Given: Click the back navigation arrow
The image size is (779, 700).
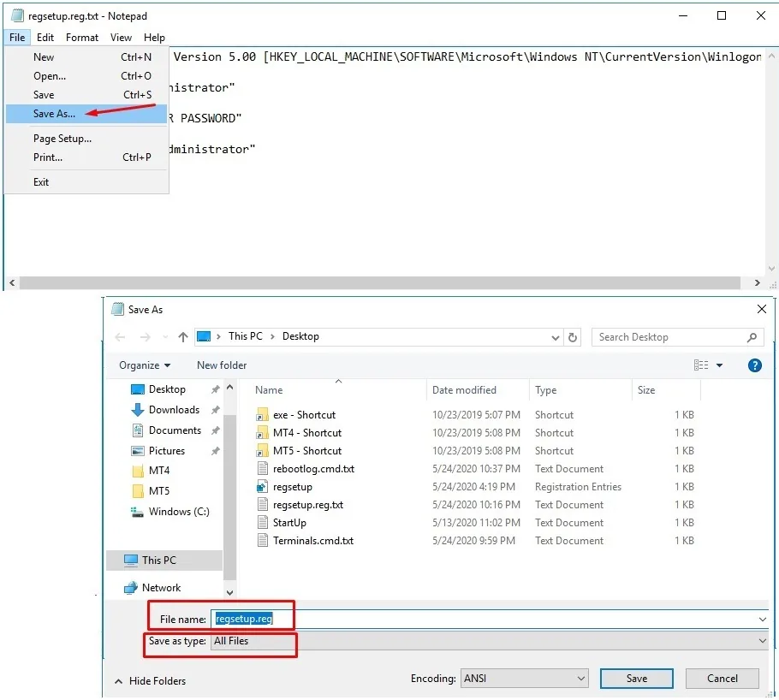Looking at the screenshot, I should click(x=120, y=336).
